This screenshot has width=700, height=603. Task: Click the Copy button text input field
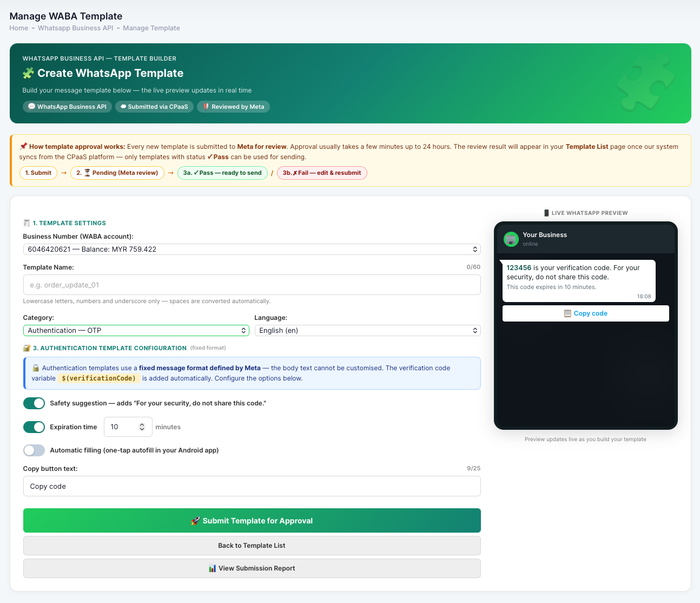[x=252, y=486]
